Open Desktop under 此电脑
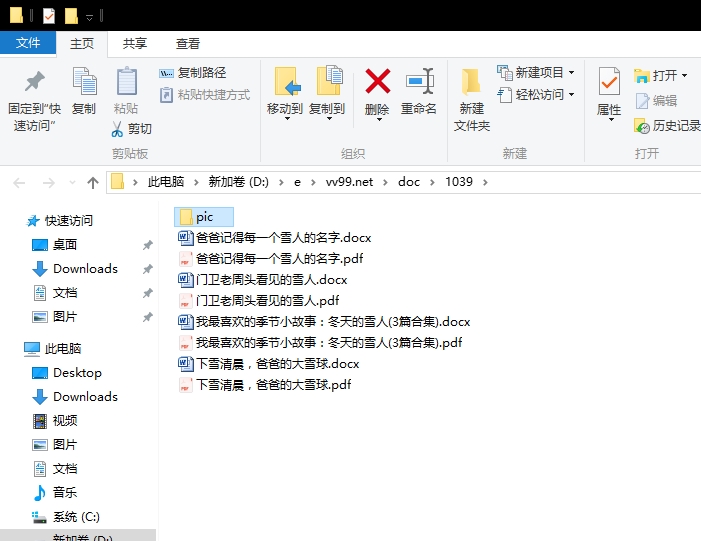Image resolution: width=701 pixels, height=541 pixels. 67,372
